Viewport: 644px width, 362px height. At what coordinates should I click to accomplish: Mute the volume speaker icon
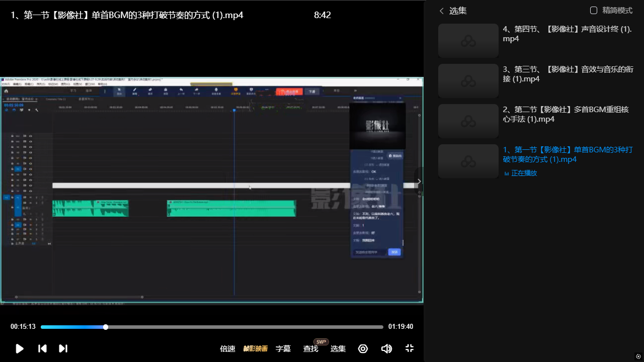386,348
